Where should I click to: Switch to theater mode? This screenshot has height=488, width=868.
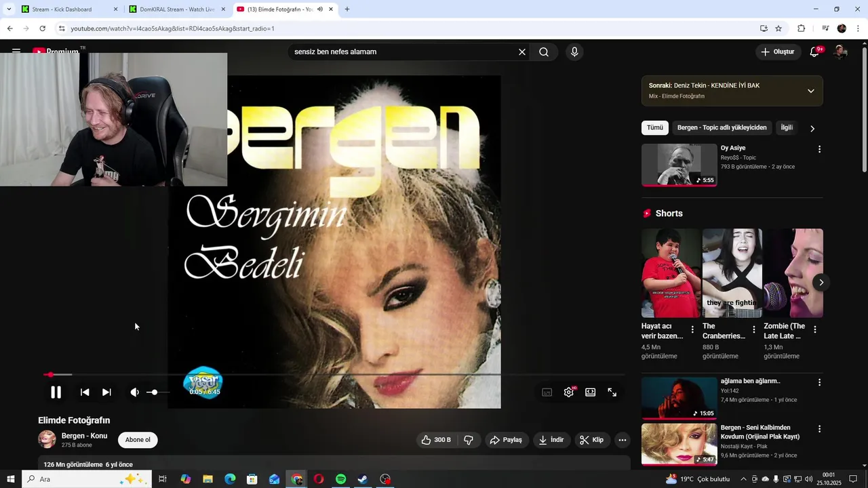pos(591,392)
